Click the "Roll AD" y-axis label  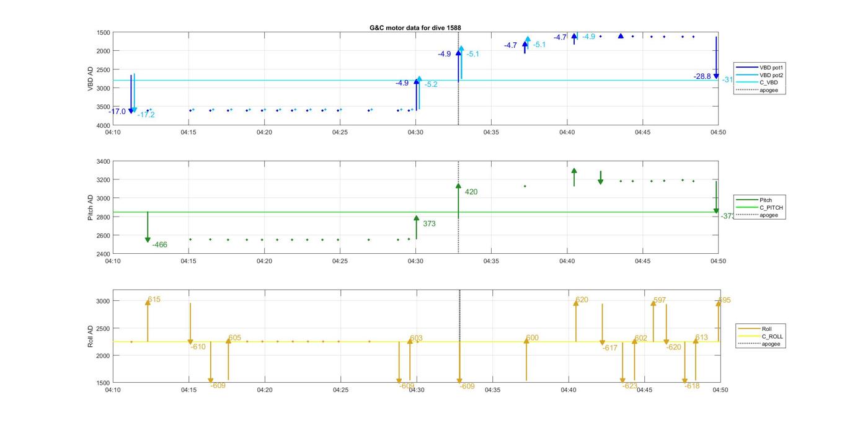coord(91,336)
